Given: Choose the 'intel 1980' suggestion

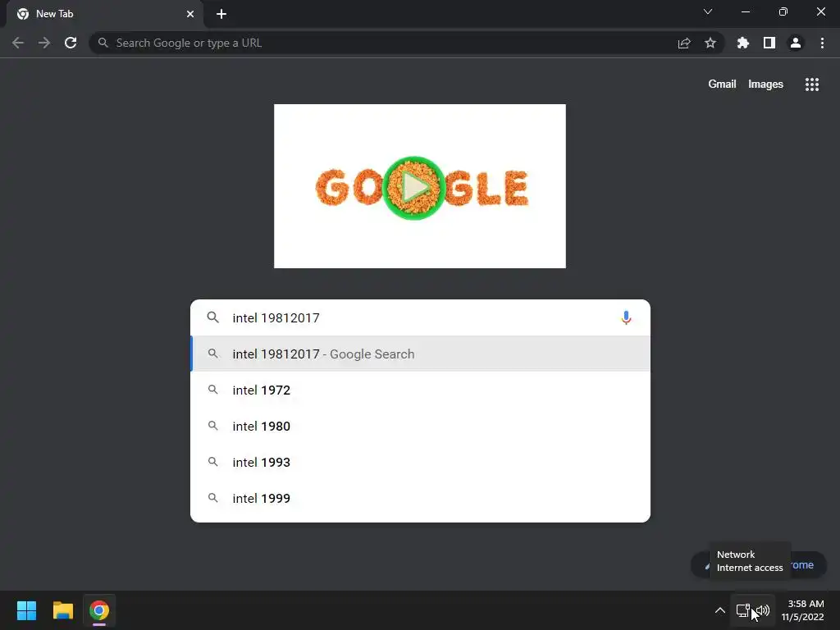Looking at the screenshot, I should tap(421, 426).
